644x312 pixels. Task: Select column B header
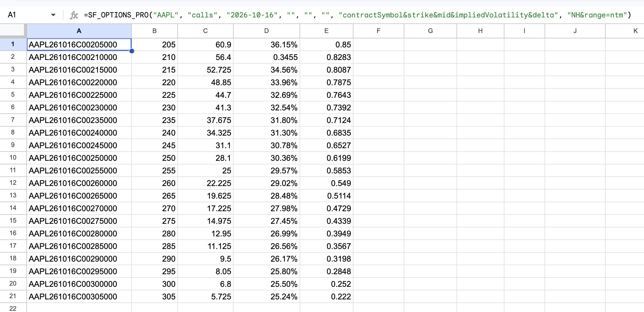point(155,31)
